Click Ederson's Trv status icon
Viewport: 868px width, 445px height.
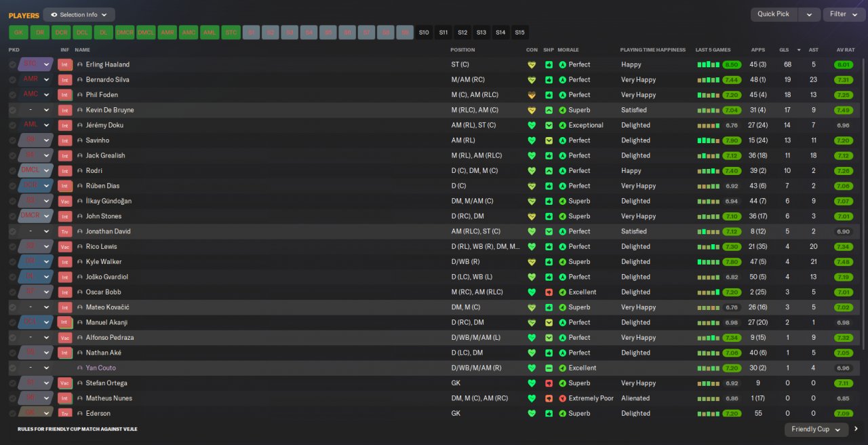point(65,414)
